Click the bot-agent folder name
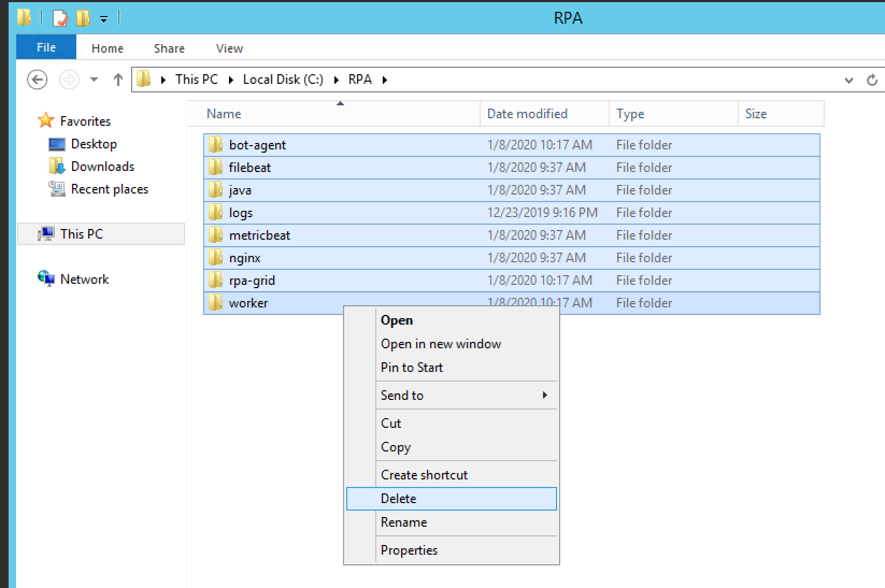The height and width of the screenshot is (588, 885). [x=258, y=145]
